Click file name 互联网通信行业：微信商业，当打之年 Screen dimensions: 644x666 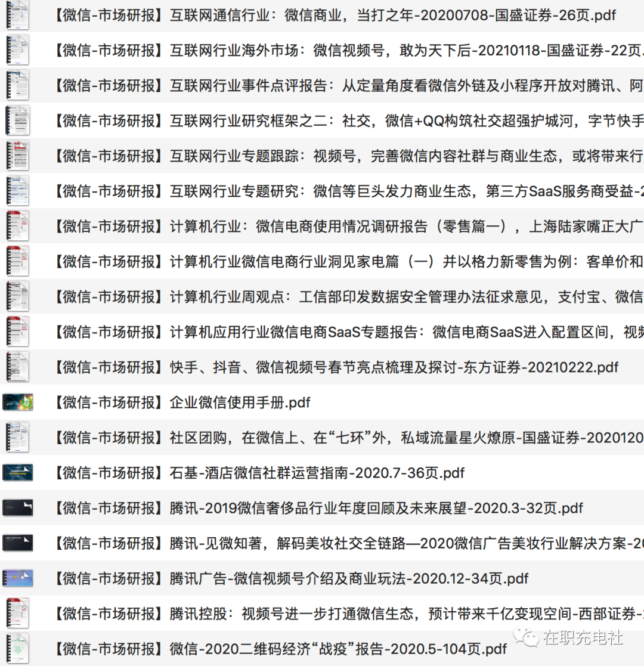click(x=335, y=16)
